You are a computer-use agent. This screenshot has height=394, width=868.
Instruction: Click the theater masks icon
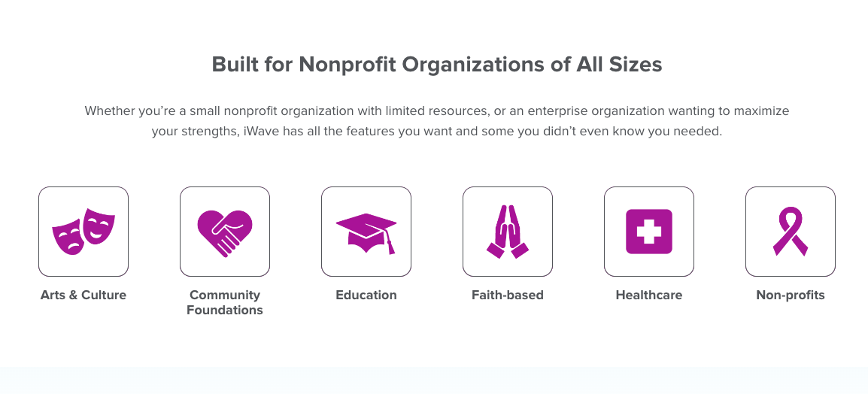pos(83,232)
